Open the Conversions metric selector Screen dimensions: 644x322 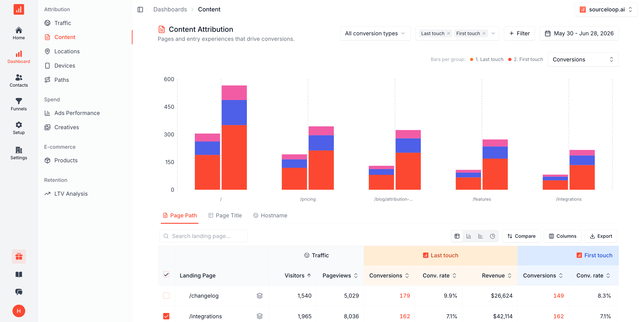click(583, 59)
